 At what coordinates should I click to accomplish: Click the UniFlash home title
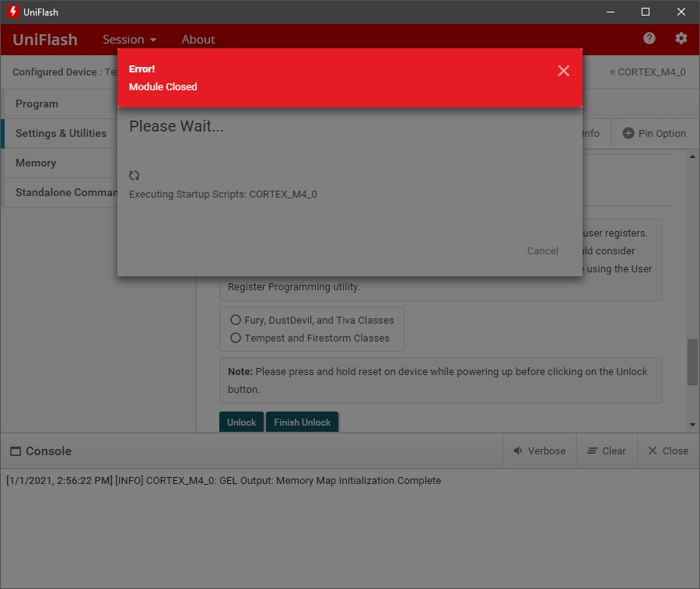click(x=44, y=40)
